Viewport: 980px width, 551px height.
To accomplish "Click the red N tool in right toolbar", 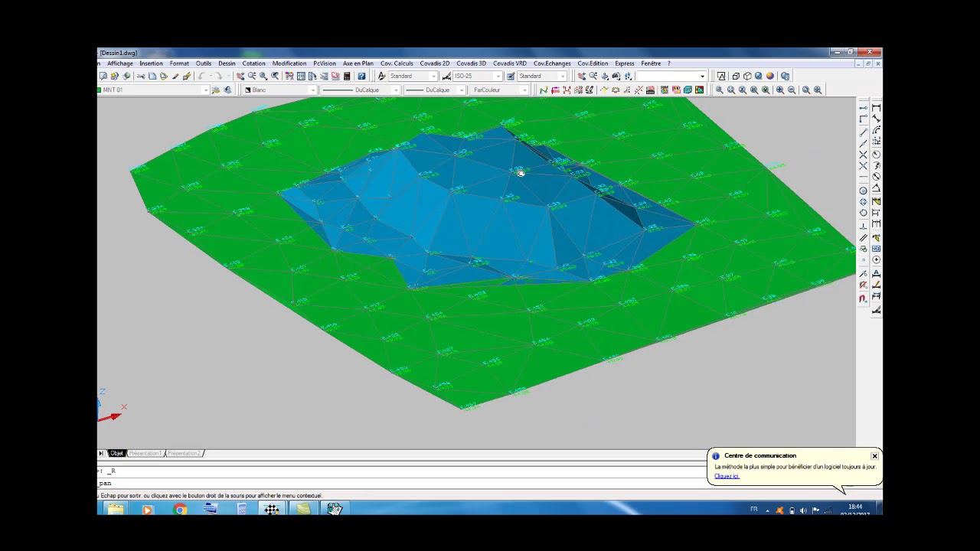I will 863,298.
